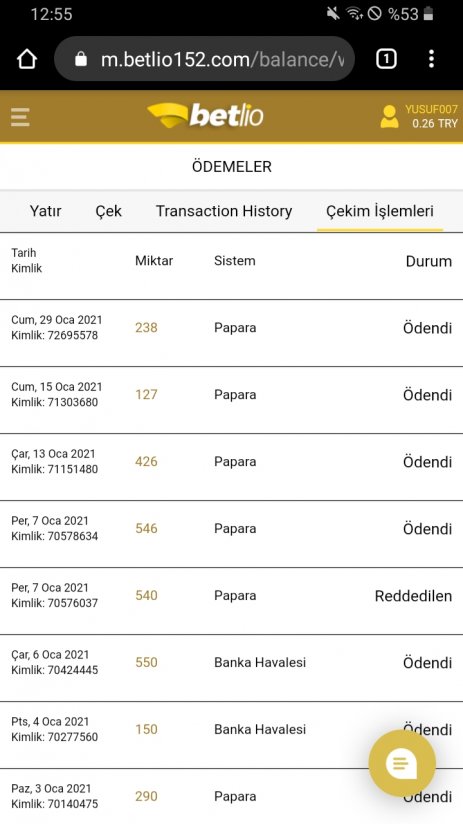Open the hamburger menu icon

tap(20, 117)
